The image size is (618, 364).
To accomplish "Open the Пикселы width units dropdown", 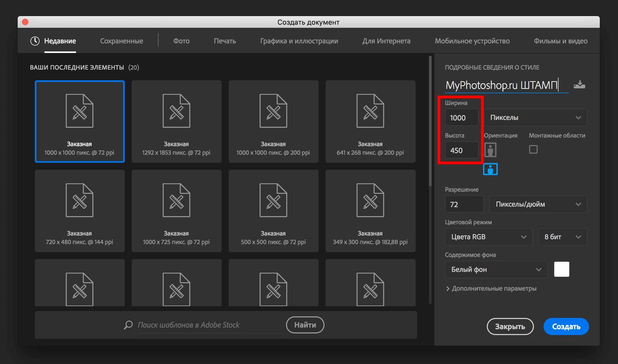I will click(x=535, y=118).
